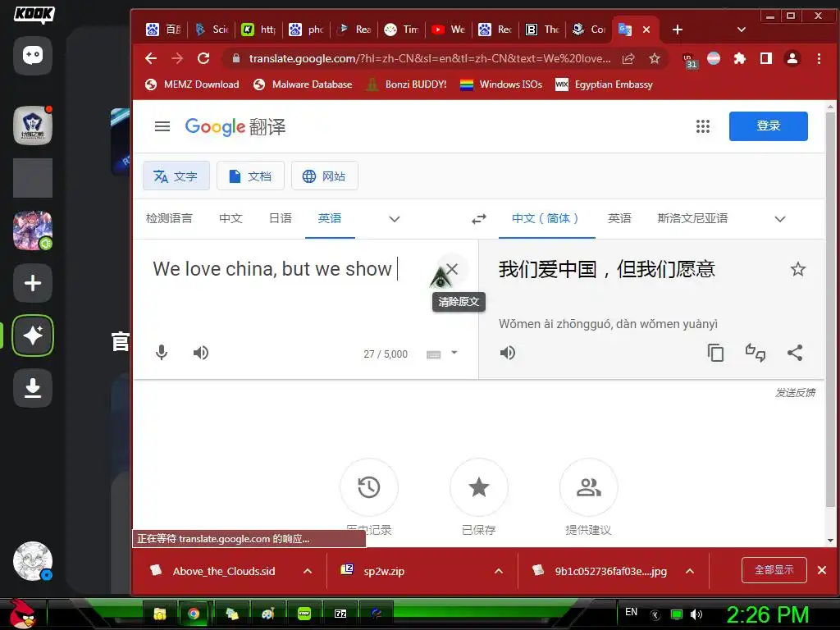Select 文档 document translation mode

pos(250,176)
